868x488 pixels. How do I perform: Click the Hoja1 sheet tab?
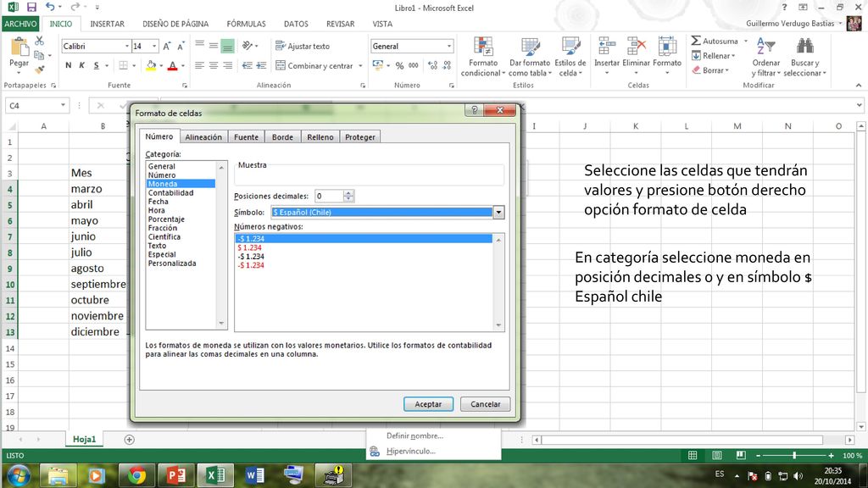point(84,440)
